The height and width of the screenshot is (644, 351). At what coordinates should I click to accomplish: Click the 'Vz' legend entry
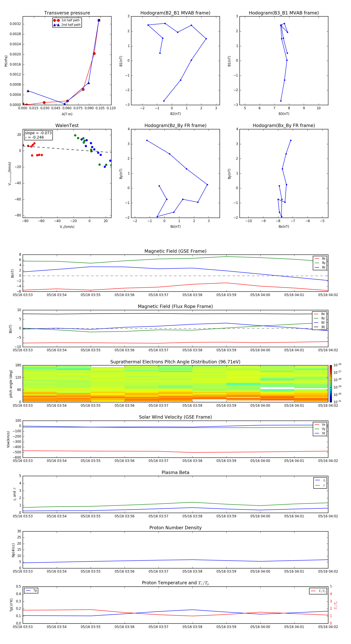[x=320, y=433]
